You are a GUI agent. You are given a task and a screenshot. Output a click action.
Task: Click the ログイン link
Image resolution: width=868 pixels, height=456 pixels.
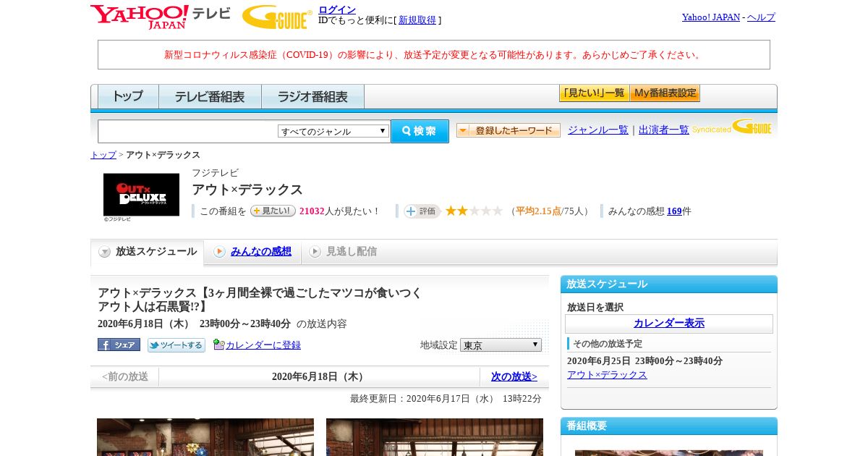point(337,9)
